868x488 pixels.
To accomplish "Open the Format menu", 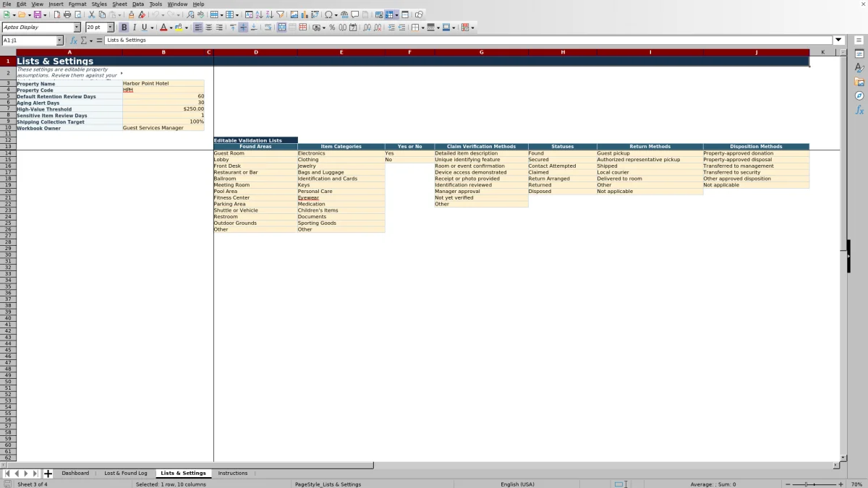I will pyautogui.click(x=77, y=4).
